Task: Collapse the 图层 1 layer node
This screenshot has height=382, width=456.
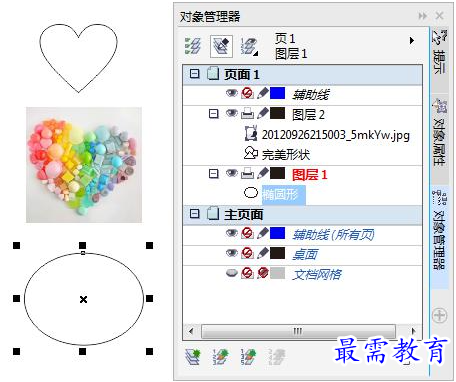Action: (x=213, y=174)
